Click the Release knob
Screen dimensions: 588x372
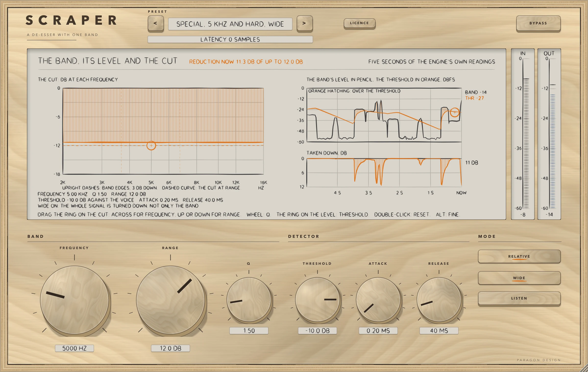coord(439,299)
